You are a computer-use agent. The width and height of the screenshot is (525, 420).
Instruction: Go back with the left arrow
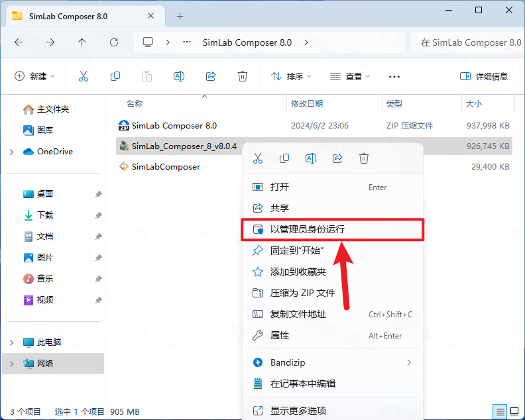pos(19,42)
